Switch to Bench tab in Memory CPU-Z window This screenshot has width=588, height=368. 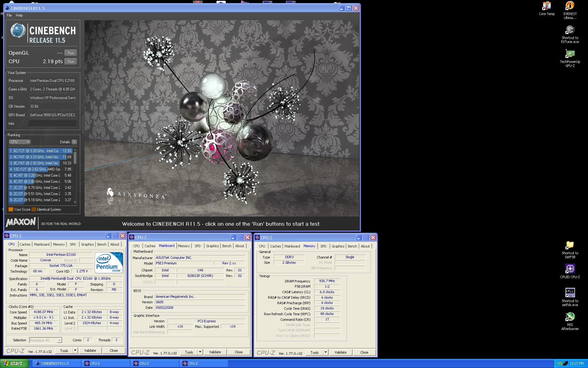point(352,246)
